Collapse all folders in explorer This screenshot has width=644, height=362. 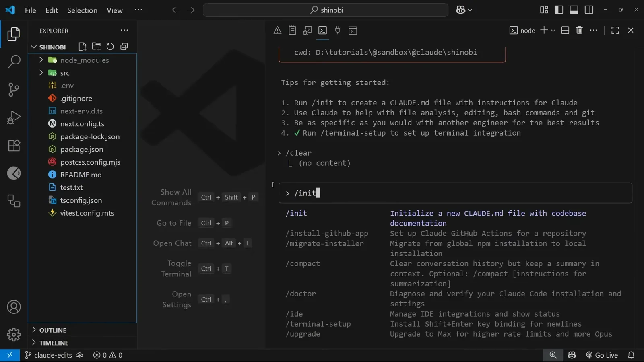124,47
